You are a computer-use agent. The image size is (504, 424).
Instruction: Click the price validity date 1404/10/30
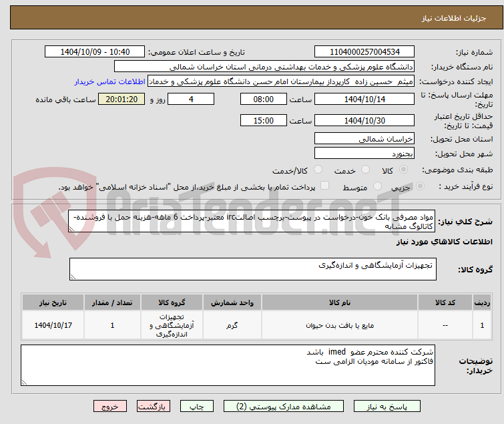(364, 121)
